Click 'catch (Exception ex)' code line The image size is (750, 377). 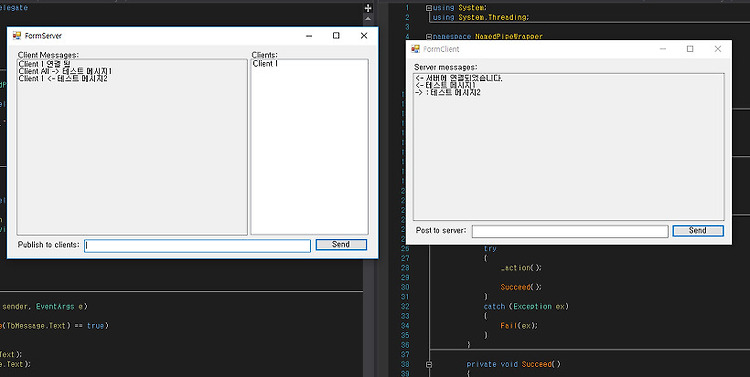[x=526, y=306]
